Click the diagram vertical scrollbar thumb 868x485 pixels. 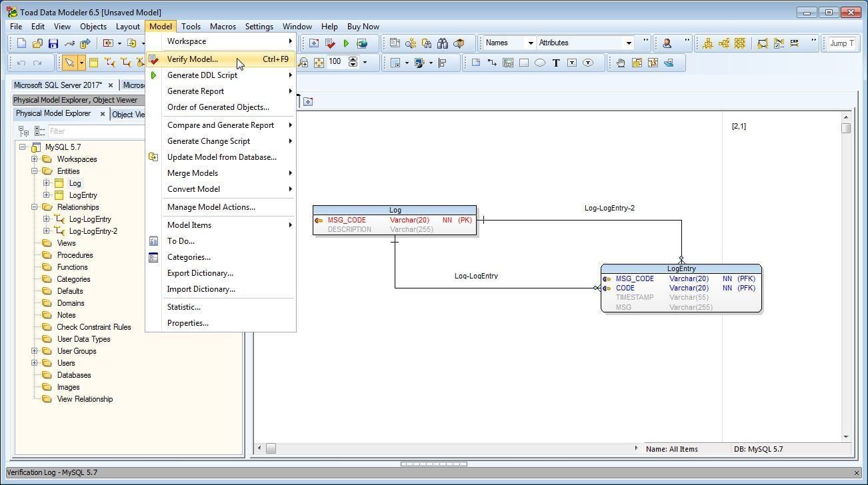846,128
